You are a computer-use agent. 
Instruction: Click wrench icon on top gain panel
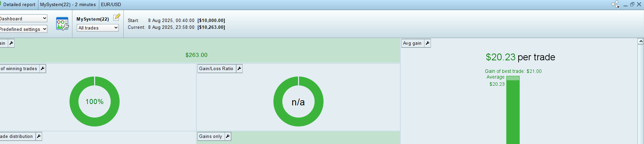(11, 43)
